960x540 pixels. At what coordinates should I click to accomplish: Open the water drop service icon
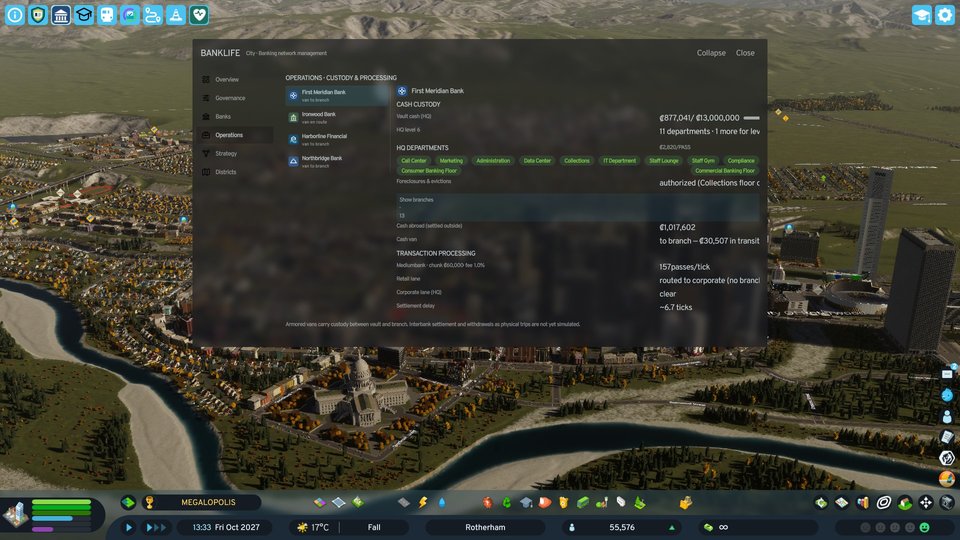point(442,503)
